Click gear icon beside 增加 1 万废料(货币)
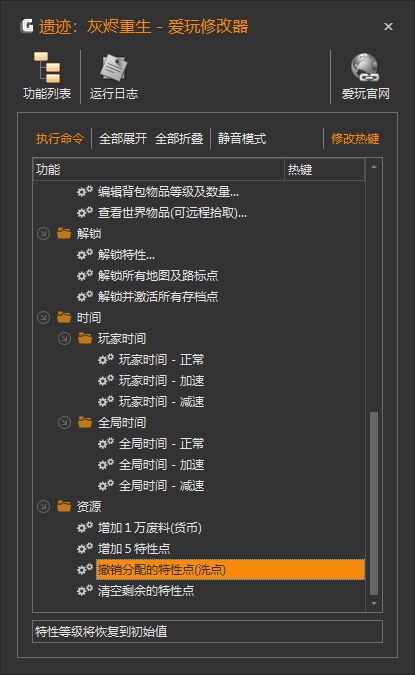Image resolution: width=415 pixels, height=675 pixels. point(85,527)
